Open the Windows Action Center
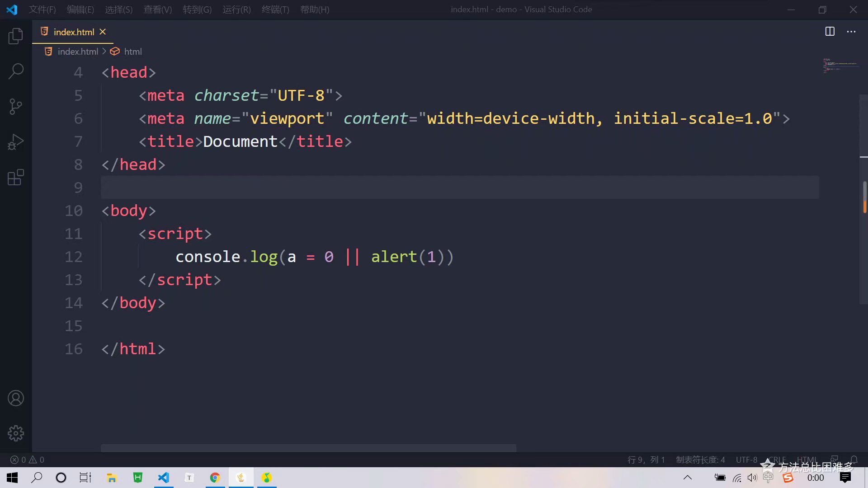Image resolution: width=868 pixels, height=488 pixels. click(845, 478)
